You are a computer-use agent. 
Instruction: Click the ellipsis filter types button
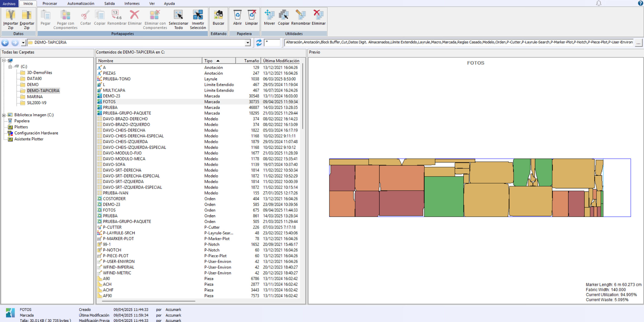click(638, 43)
